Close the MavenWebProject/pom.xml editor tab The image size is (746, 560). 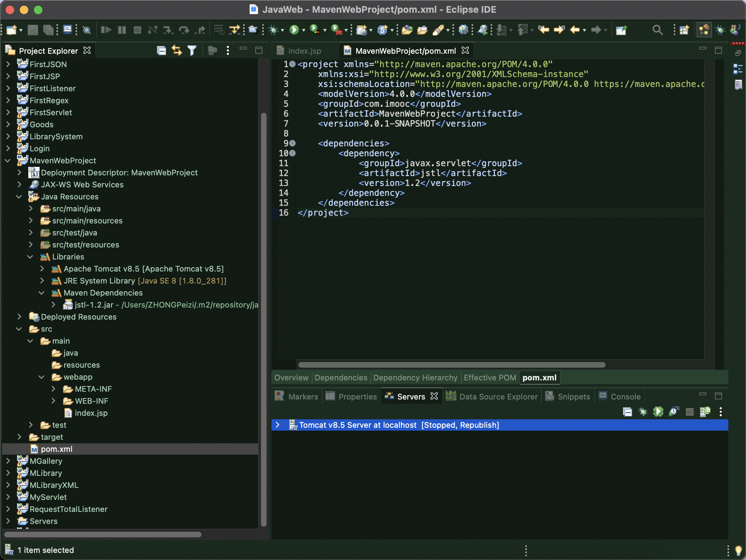(465, 51)
